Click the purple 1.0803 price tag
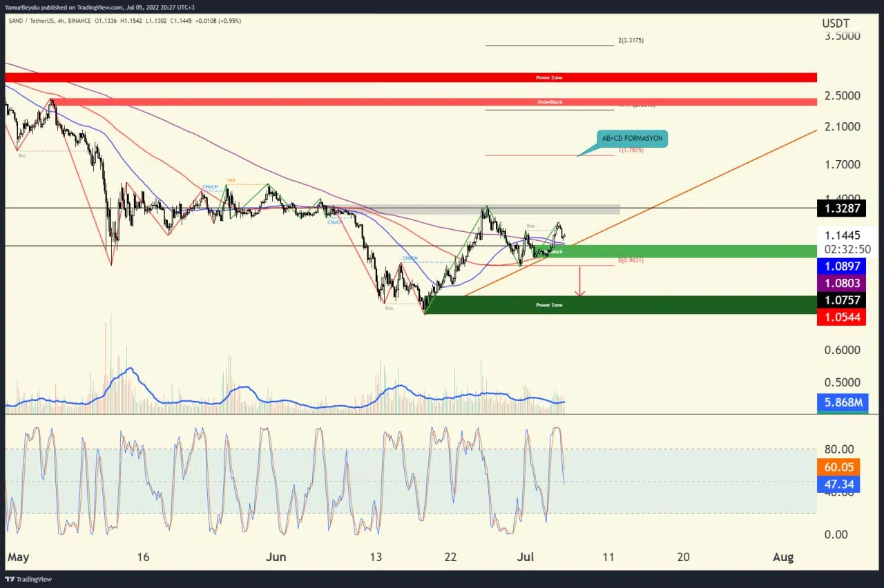 pos(840,283)
